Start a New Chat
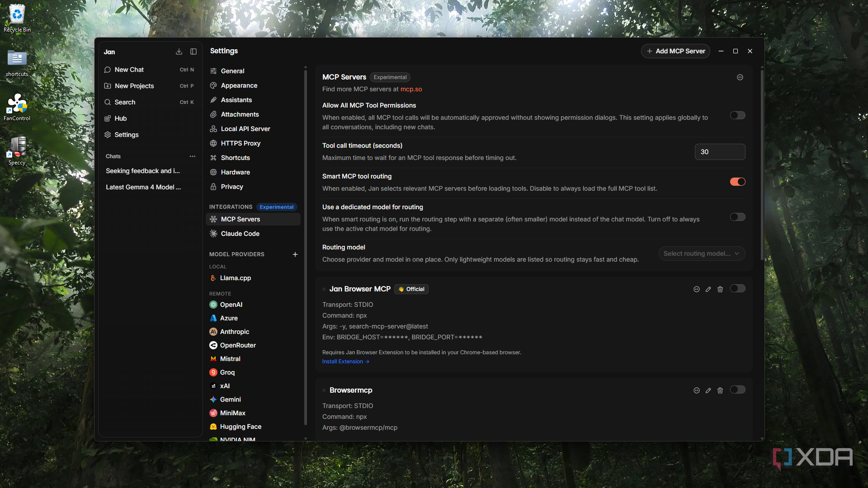 150,70
